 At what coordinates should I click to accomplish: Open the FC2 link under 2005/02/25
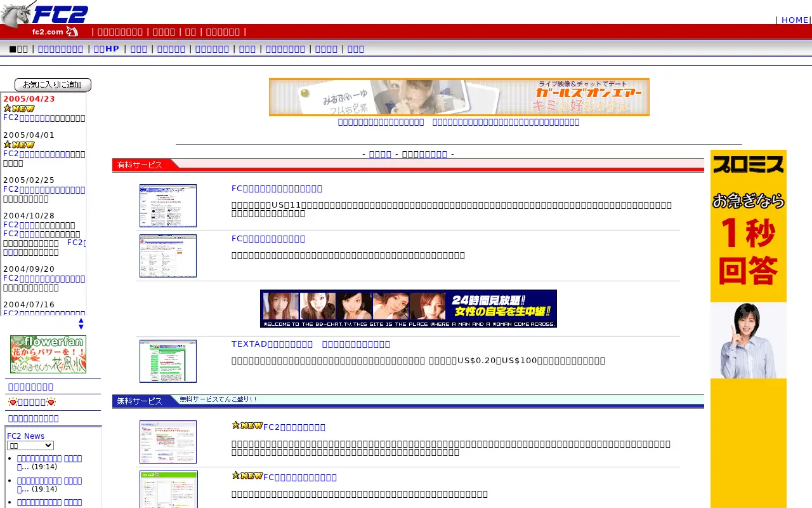pyautogui.click(x=44, y=189)
